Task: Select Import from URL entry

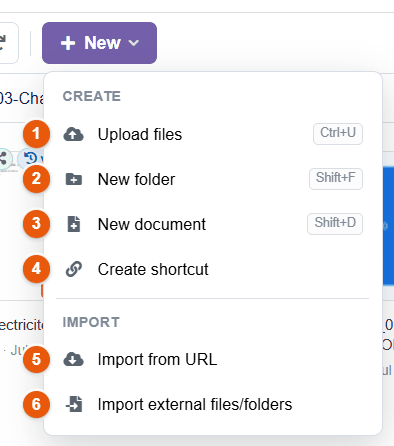Action: (213, 359)
